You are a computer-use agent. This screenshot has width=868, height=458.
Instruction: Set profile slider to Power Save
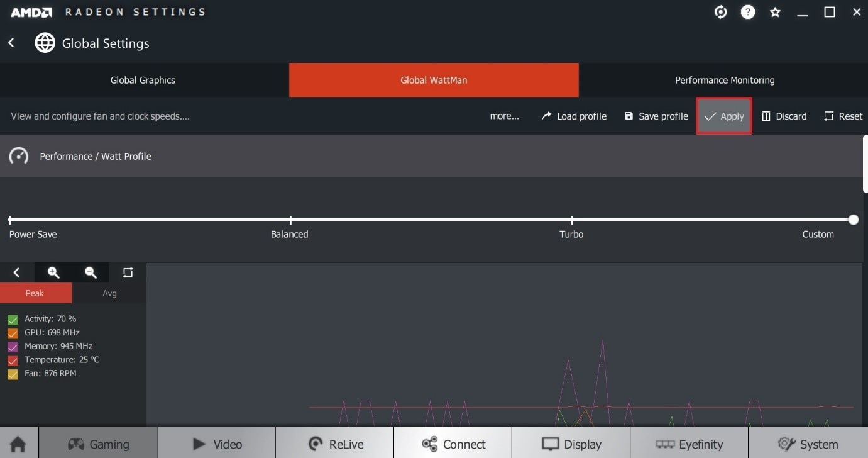(10, 220)
